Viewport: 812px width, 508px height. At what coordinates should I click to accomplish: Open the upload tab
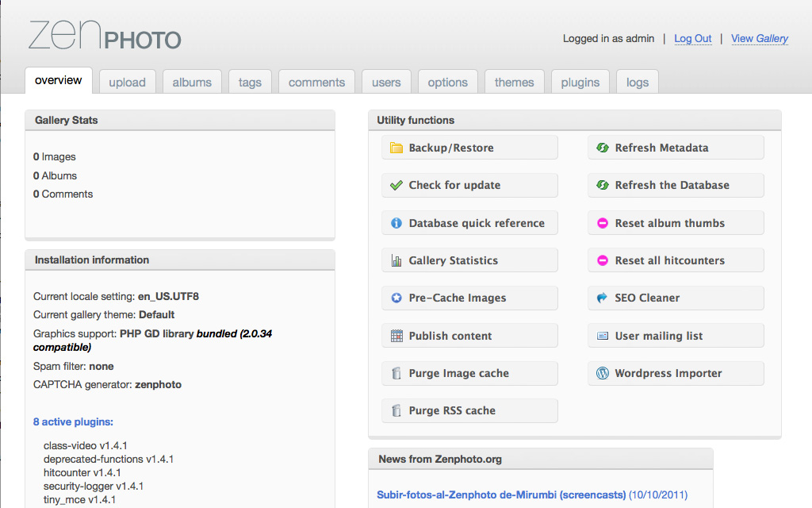[127, 82]
